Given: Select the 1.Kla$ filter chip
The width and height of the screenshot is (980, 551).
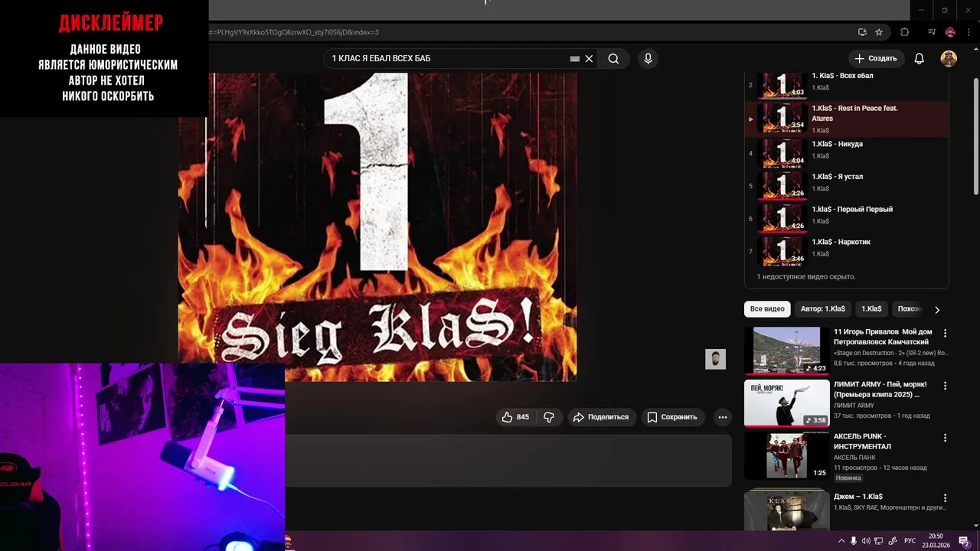Looking at the screenshot, I should click(x=871, y=309).
